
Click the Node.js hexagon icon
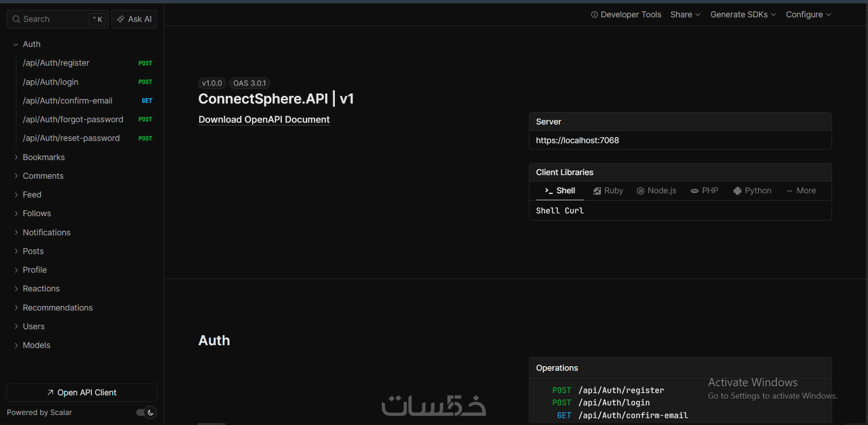click(640, 191)
